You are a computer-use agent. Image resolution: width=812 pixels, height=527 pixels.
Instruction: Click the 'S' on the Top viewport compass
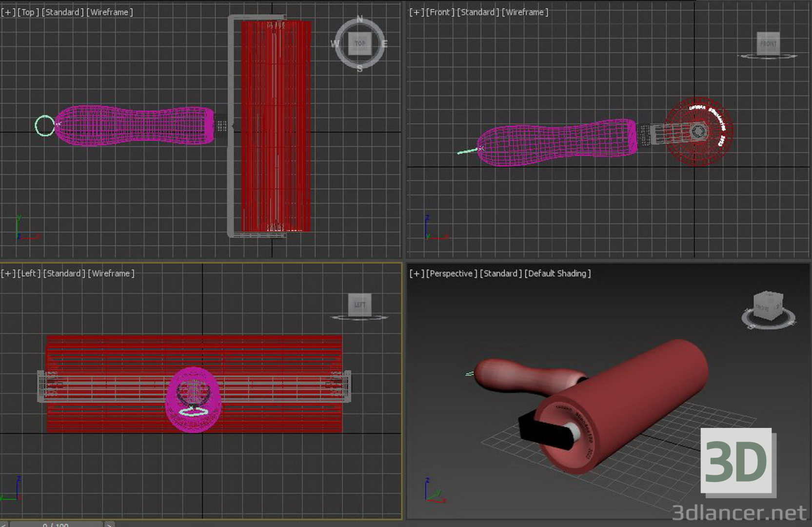click(x=360, y=68)
